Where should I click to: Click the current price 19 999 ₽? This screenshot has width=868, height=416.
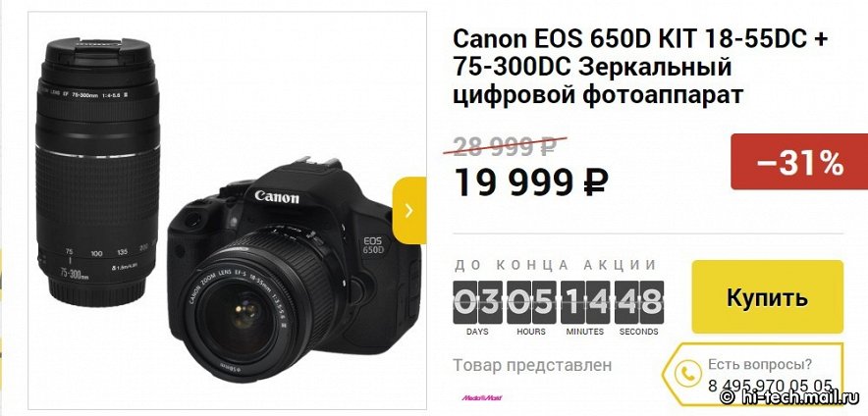point(530,182)
